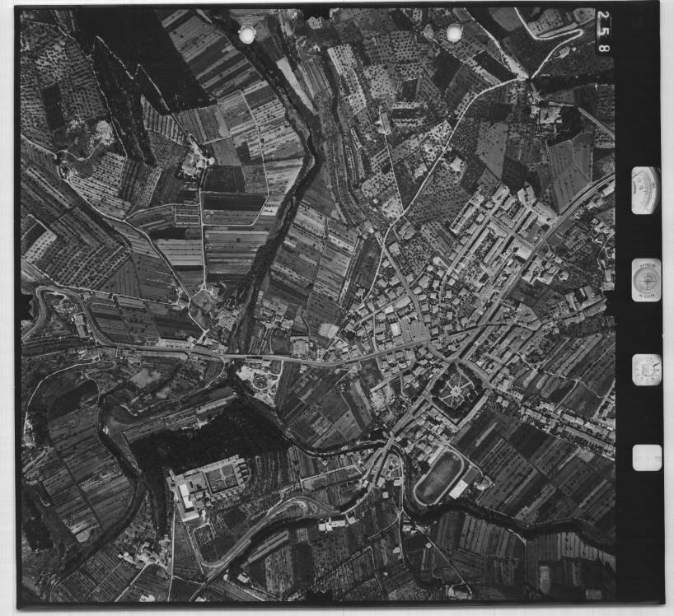Click the altimeter gauge in film margin
Screen dimensions: 674x616
pyautogui.click(x=645, y=190)
